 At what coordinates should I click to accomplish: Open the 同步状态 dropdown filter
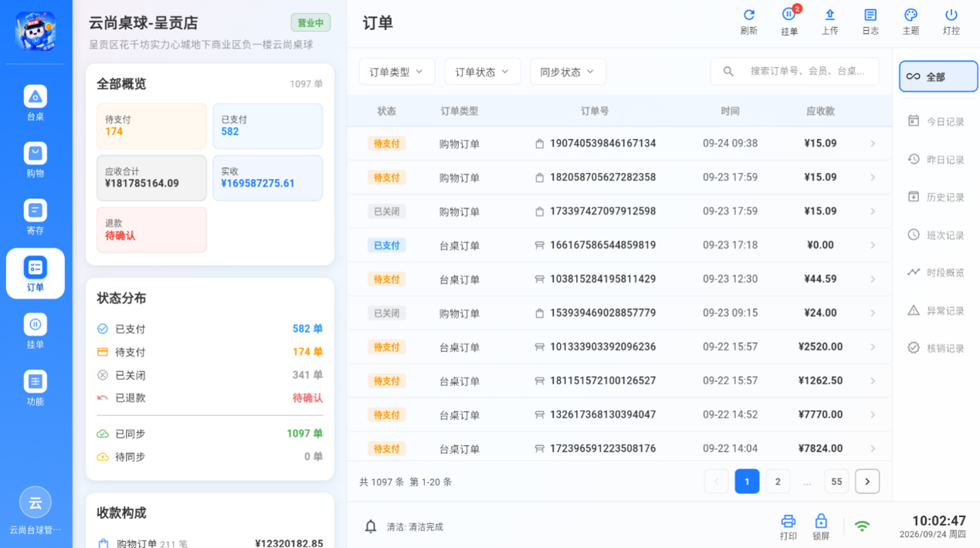(x=568, y=72)
